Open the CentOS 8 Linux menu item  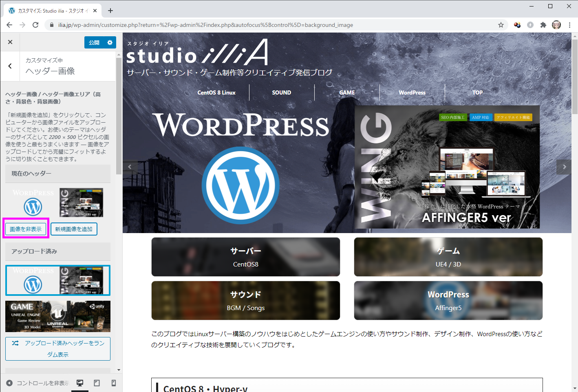[x=216, y=92]
